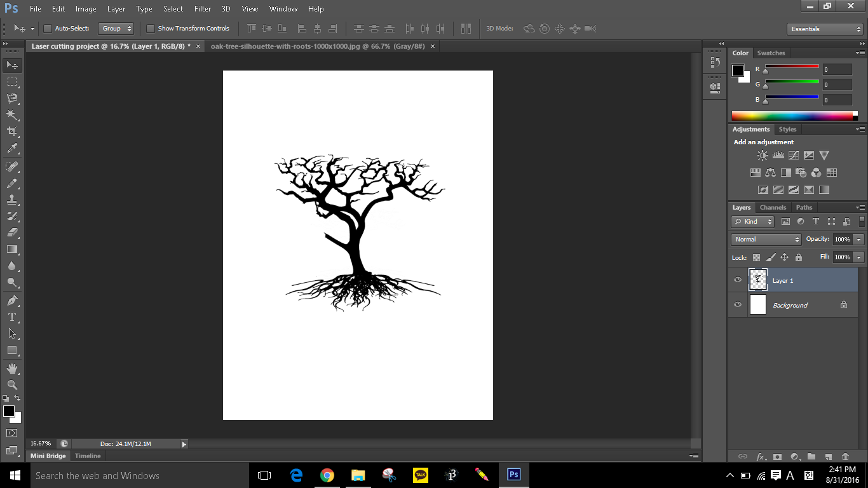Open the Layer menu

[x=116, y=9]
